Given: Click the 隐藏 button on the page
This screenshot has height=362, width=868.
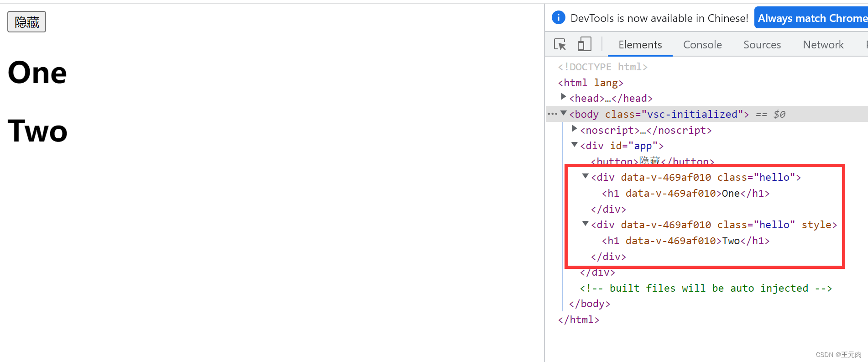Looking at the screenshot, I should point(26,22).
